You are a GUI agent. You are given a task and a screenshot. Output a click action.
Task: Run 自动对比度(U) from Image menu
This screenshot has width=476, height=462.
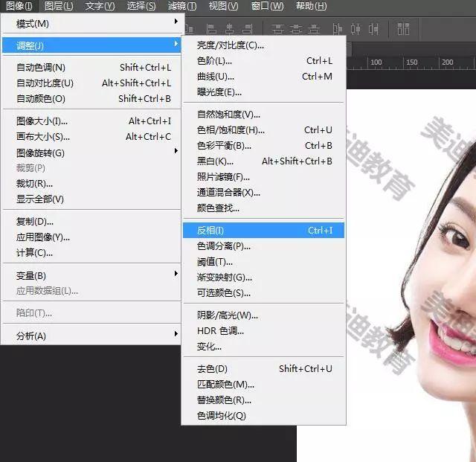91,83
